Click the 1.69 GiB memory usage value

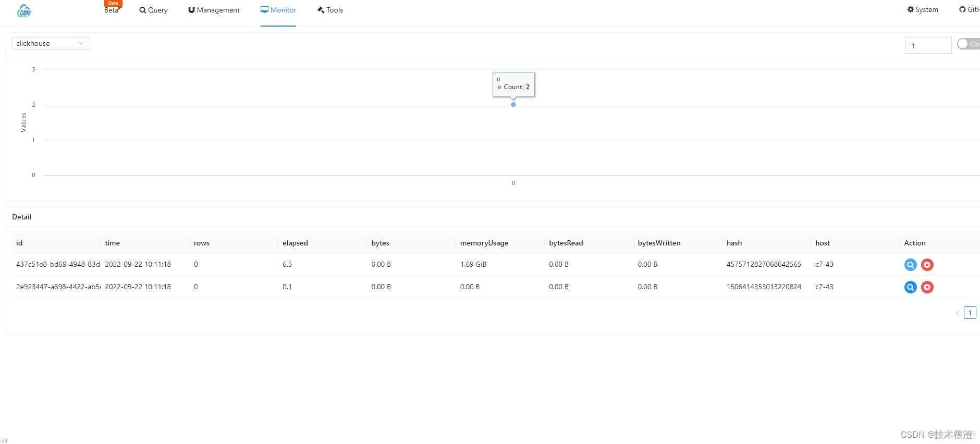point(473,264)
